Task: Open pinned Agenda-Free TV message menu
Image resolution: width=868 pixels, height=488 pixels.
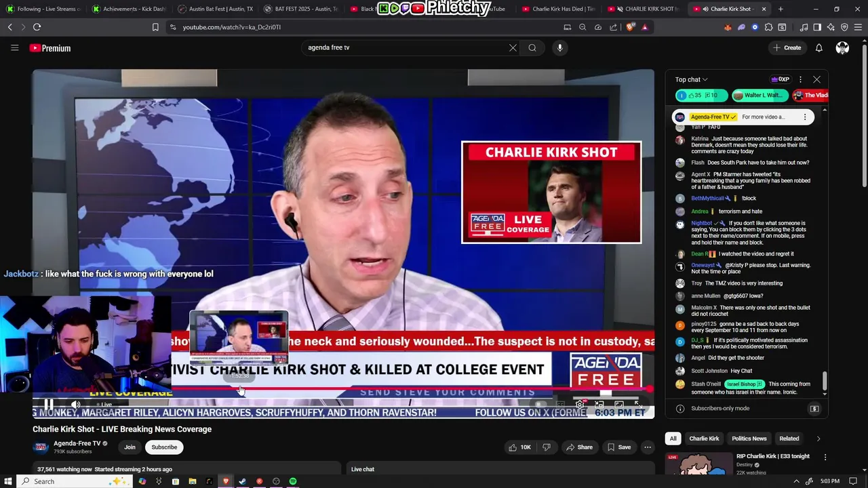Action: pyautogui.click(x=805, y=117)
